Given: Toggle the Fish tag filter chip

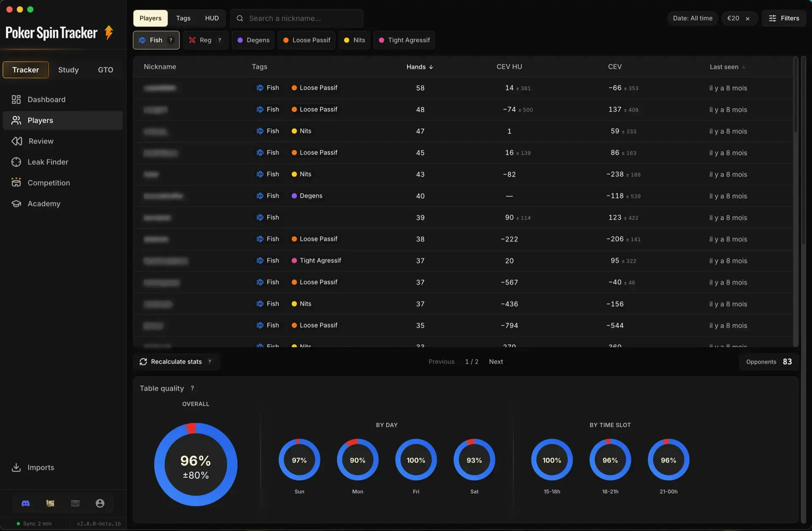Looking at the screenshot, I should 156,40.
